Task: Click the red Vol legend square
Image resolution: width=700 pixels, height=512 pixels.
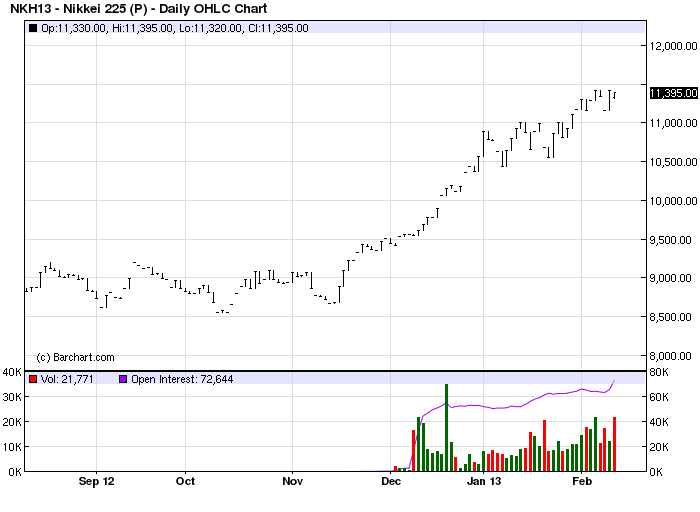Action: click(33, 379)
